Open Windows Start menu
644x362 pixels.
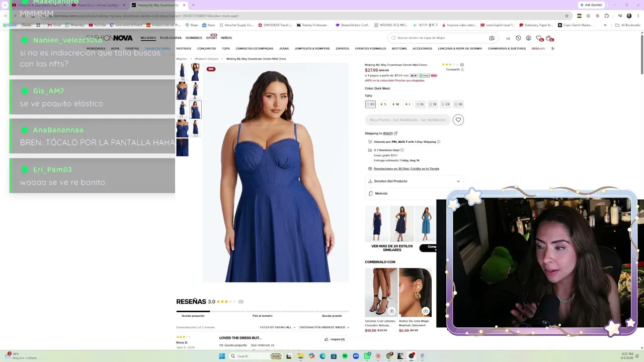tap(221, 356)
